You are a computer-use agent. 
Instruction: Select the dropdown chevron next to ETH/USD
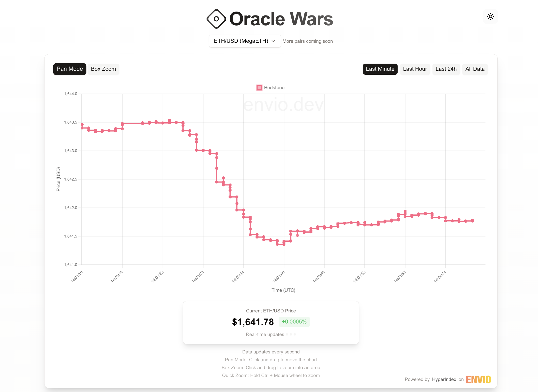pyautogui.click(x=273, y=41)
